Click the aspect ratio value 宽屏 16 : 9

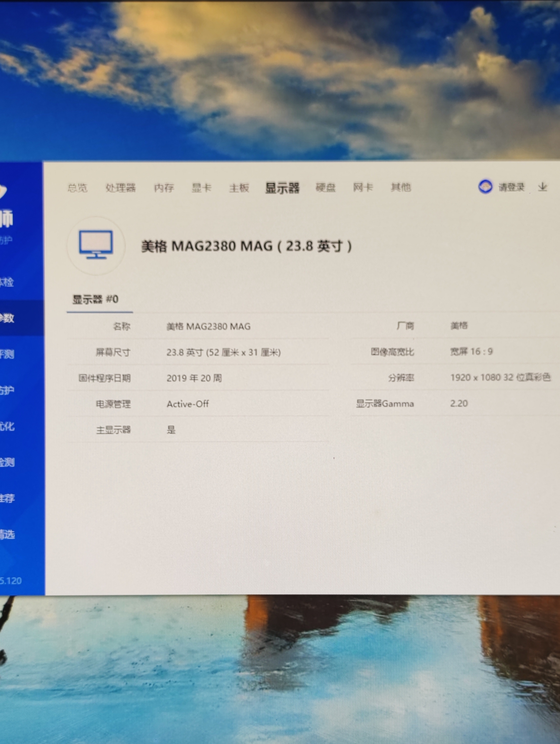tap(471, 352)
